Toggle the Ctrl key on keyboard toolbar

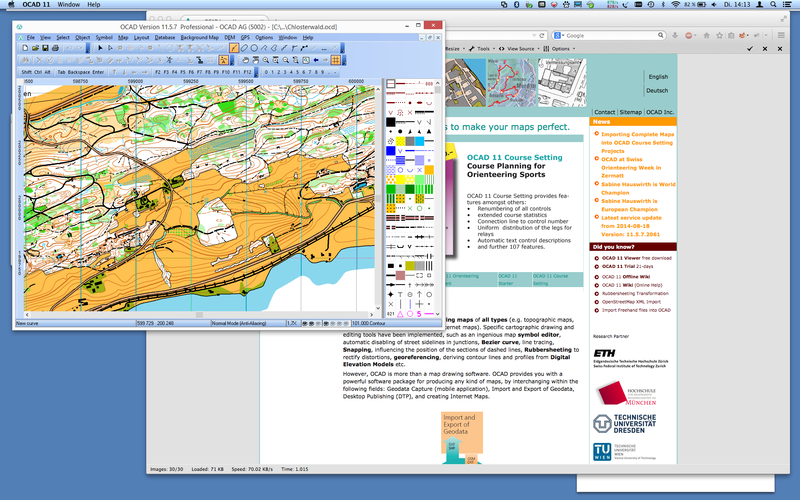click(38, 72)
